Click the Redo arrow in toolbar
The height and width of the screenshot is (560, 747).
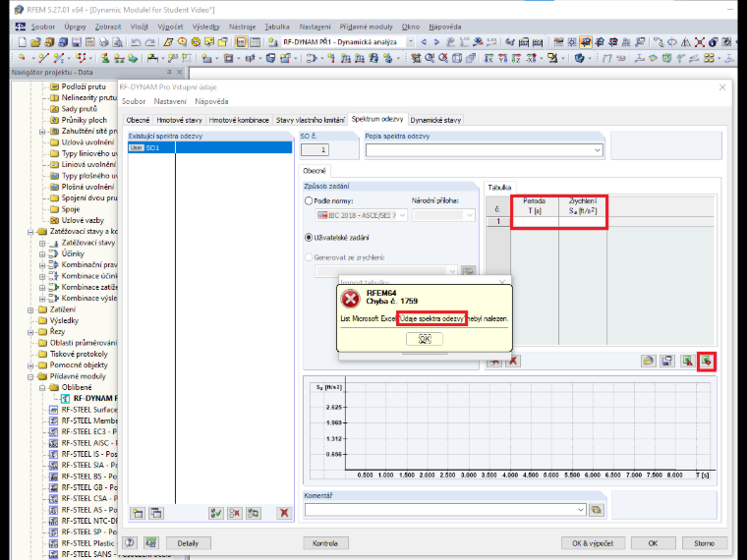point(149,42)
